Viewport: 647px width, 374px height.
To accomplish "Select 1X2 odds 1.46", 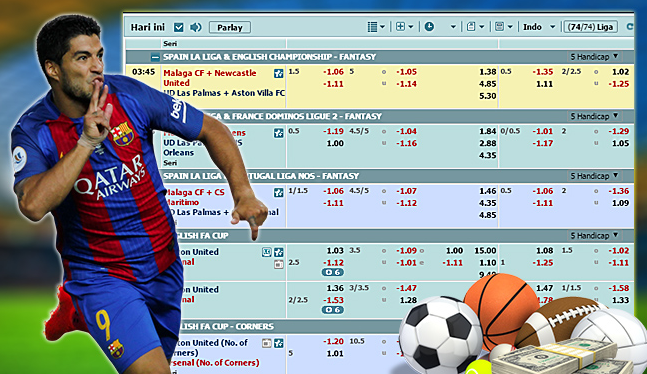I will 487,191.
